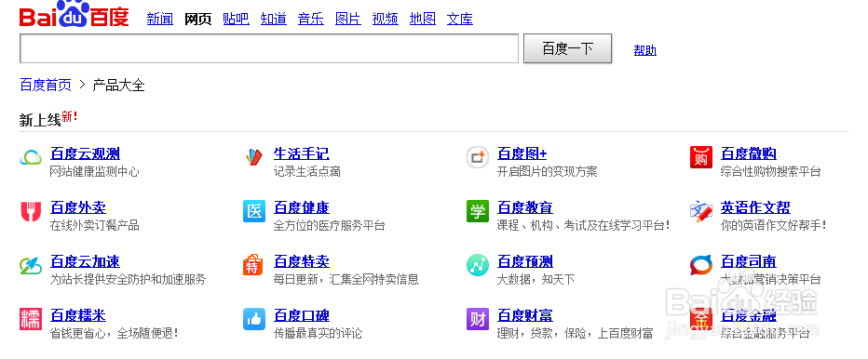Open the 视频 navigation link
This screenshot has width=868, height=359.
pos(386,19)
